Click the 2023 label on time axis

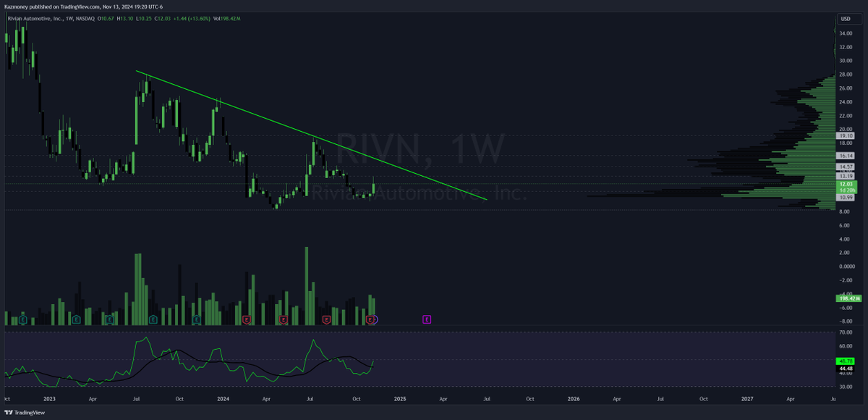point(49,398)
